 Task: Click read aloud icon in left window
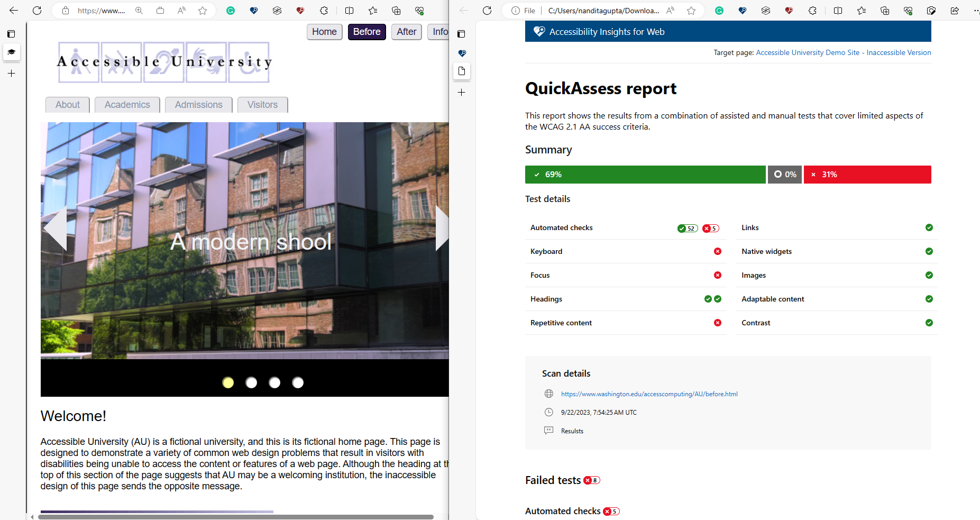coord(181,11)
